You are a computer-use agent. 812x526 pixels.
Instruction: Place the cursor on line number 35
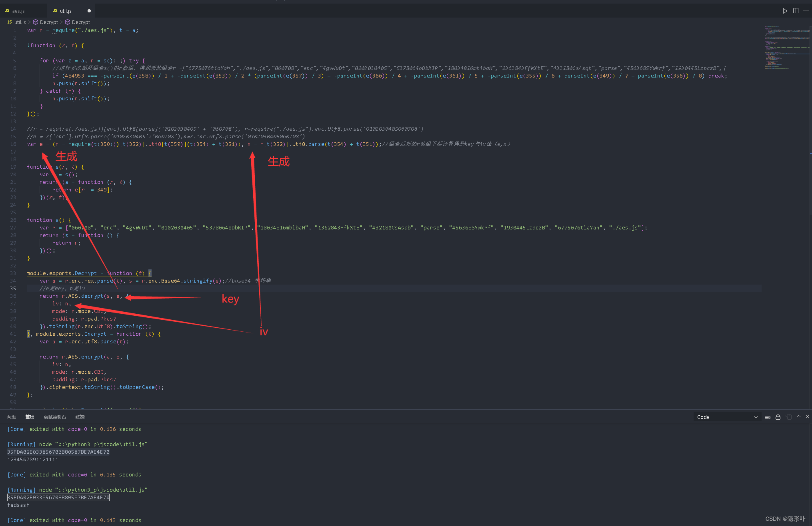13,288
